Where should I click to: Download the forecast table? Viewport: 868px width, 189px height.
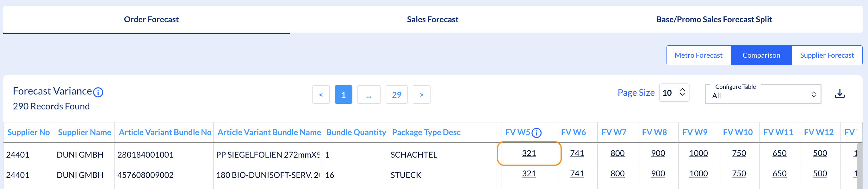tap(839, 94)
